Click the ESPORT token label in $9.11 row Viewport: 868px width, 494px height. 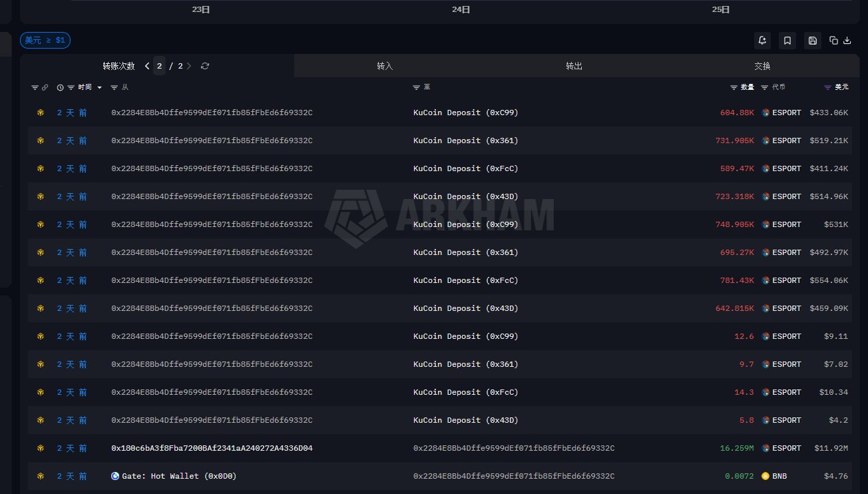(x=787, y=336)
